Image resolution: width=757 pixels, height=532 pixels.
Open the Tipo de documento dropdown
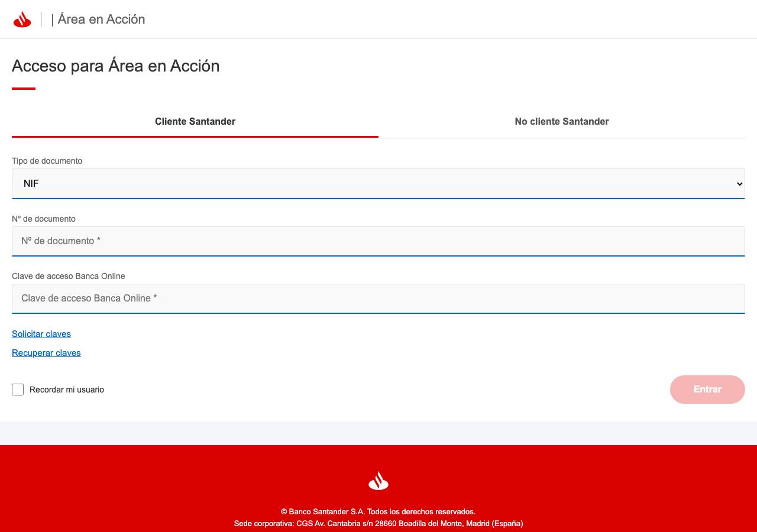pos(378,184)
